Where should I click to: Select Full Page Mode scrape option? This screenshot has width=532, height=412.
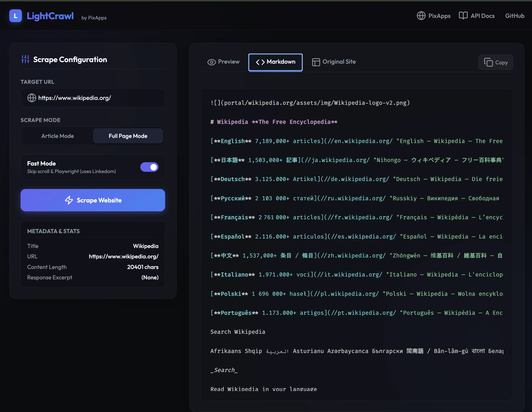(x=128, y=136)
